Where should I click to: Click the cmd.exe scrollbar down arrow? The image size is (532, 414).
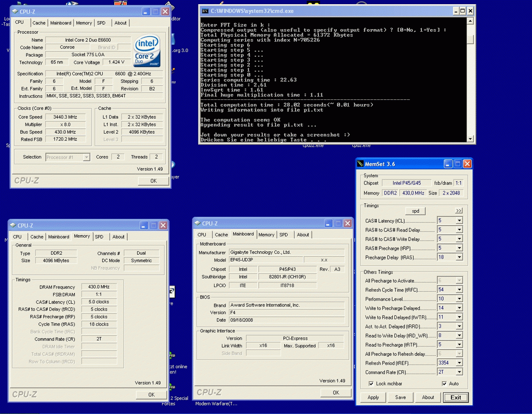[x=470, y=138]
